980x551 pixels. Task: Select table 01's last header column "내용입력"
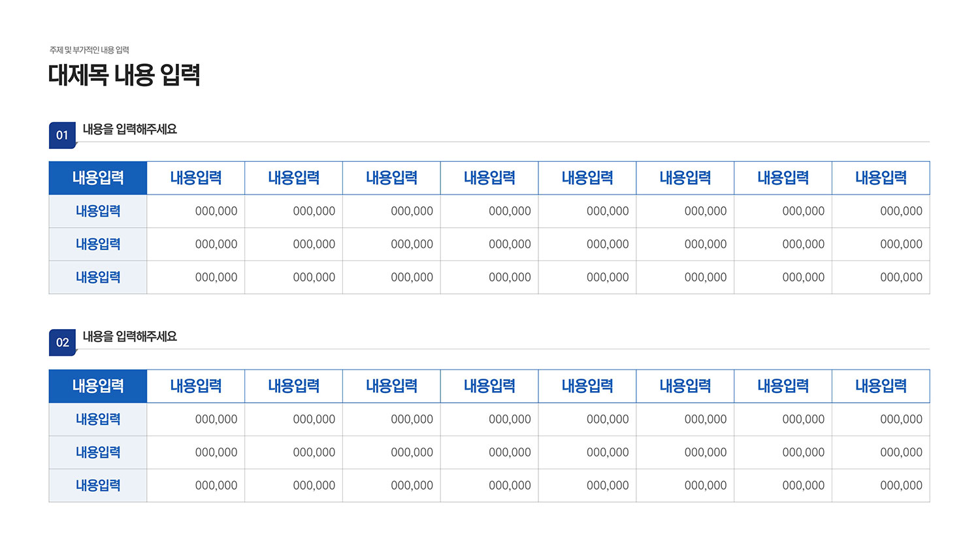pyautogui.click(x=881, y=178)
